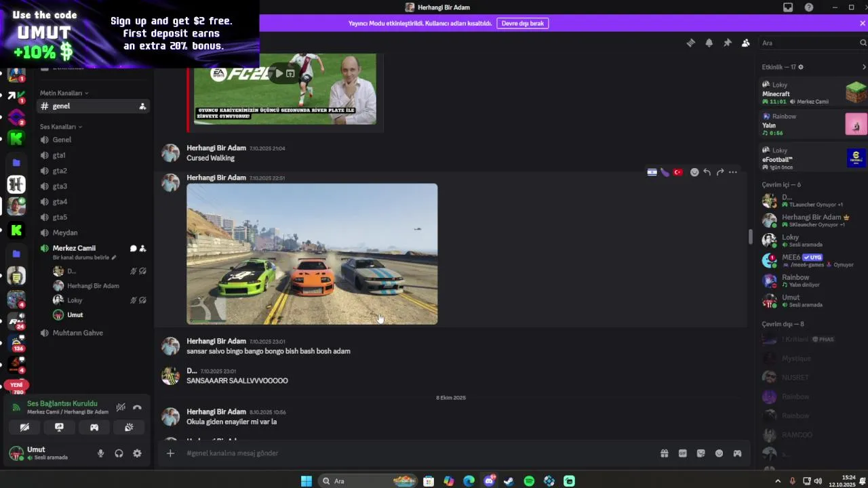Reply to the GTA image message
868x488 pixels.
pos(707,172)
